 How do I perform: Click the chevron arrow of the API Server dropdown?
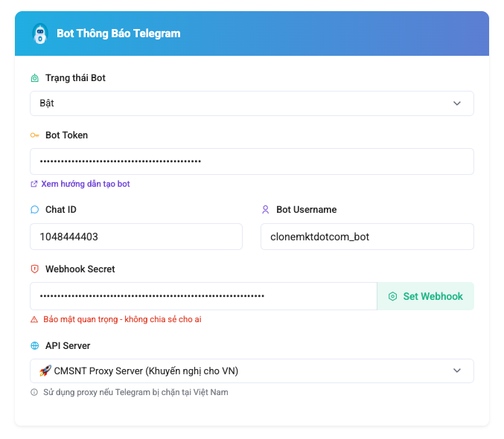point(457,371)
